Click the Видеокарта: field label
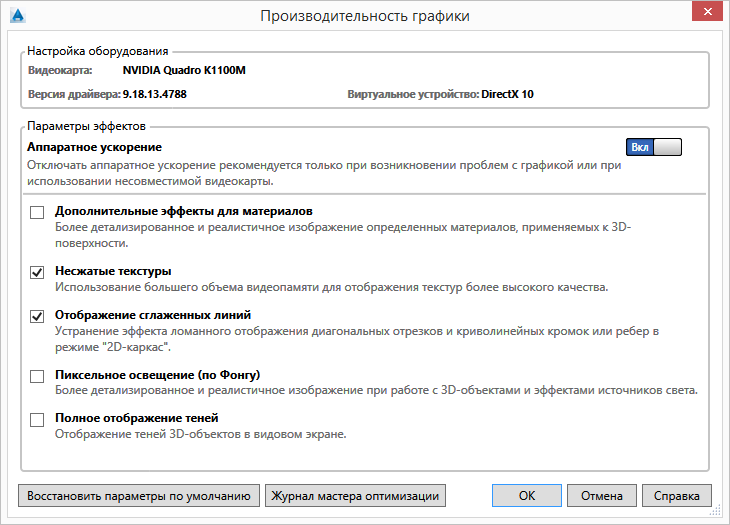Screen dimensions: 730x525 coord(60,70)
